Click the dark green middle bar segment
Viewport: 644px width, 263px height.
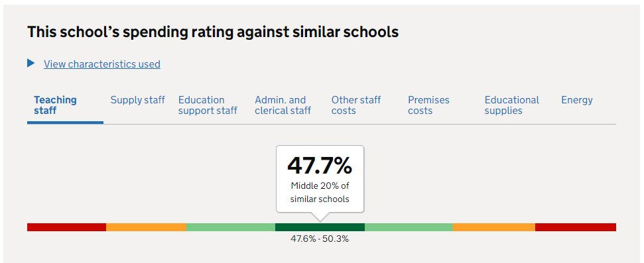pos(320,227)
